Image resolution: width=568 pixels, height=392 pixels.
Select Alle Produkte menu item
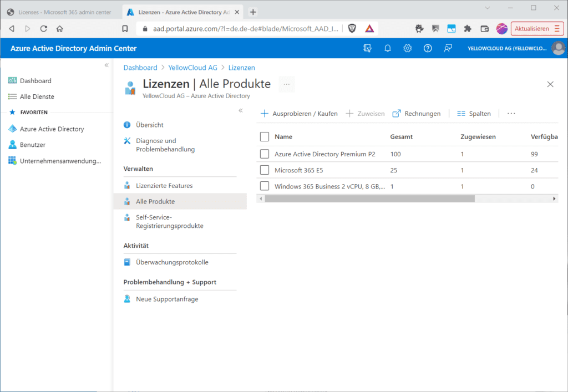180,201
